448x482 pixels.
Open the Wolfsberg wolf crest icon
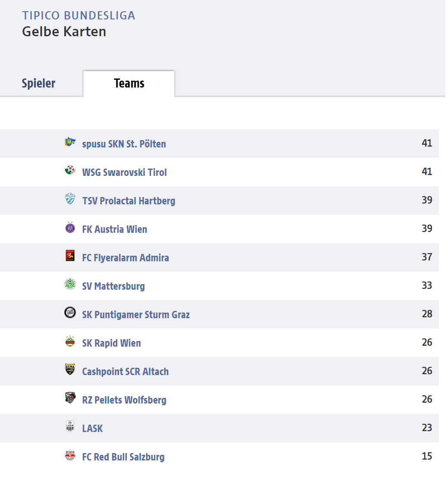pos(70,398)
